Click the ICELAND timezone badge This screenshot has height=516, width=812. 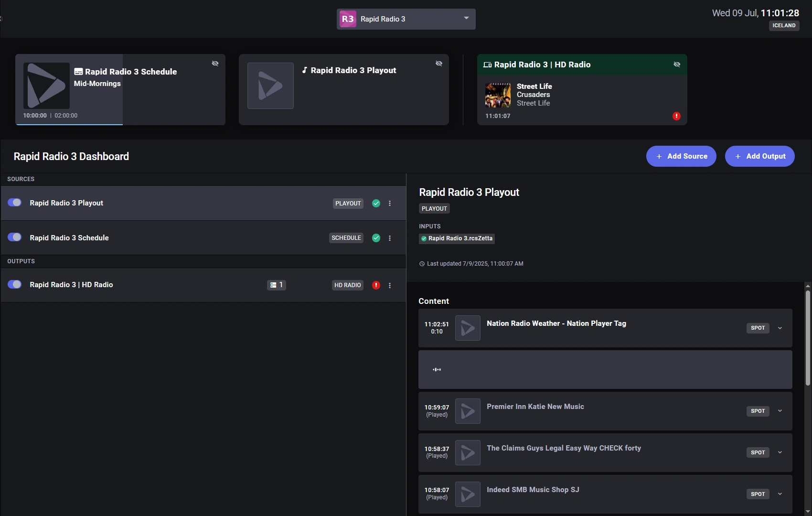point(784,26)
